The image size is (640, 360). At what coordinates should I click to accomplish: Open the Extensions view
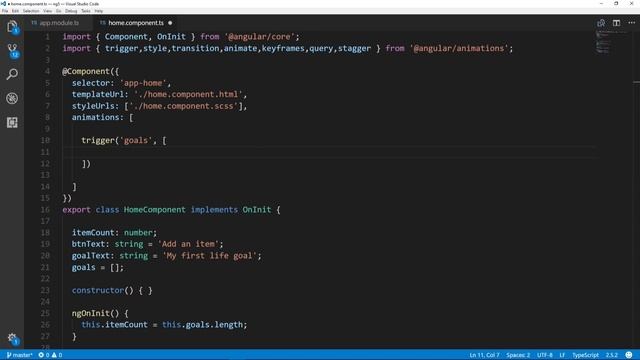tap(12, 122)
